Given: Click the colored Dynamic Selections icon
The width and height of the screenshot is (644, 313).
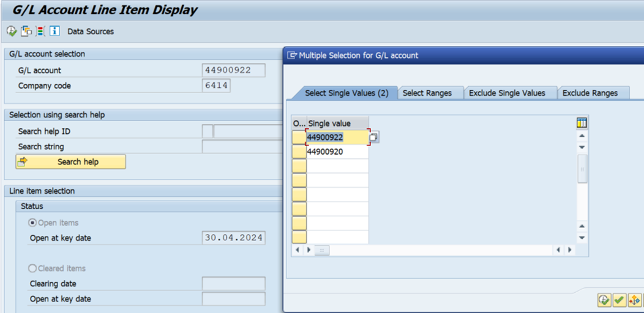Looking at the screenshot, I should click(x=40, y=31).
